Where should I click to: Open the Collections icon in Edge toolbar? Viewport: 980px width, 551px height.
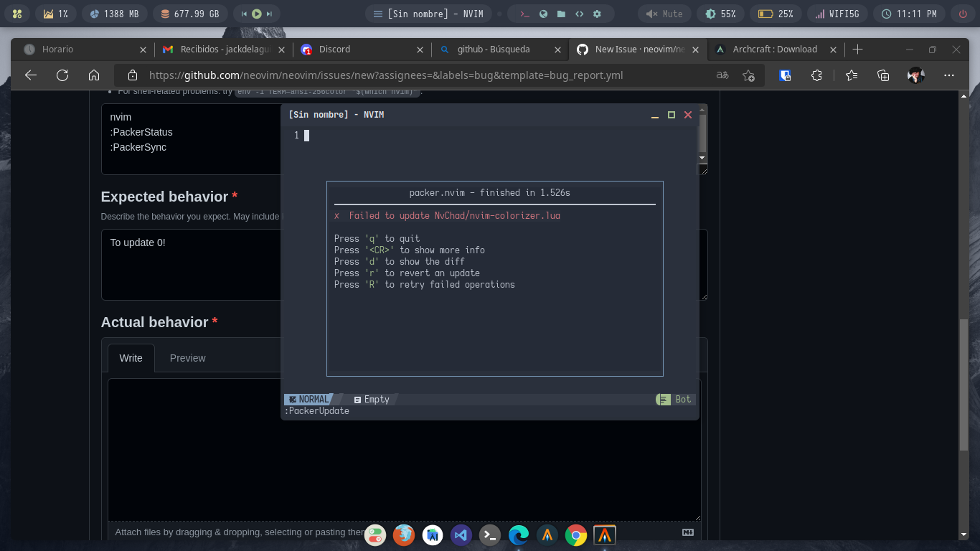(882, 75)
